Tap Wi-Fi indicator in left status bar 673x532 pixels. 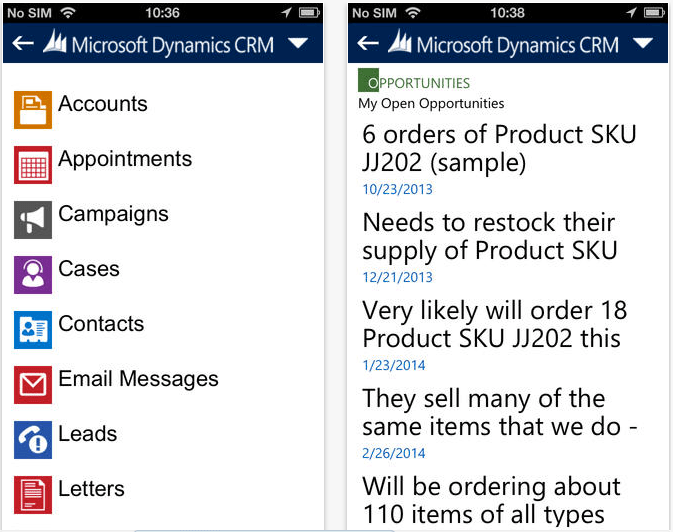pyautogui.click(x=68, y=12)
